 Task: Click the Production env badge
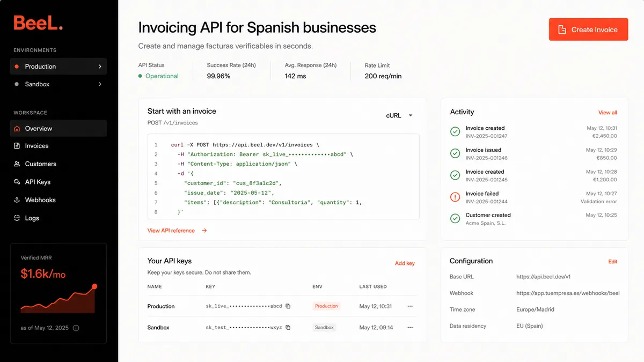326,306
